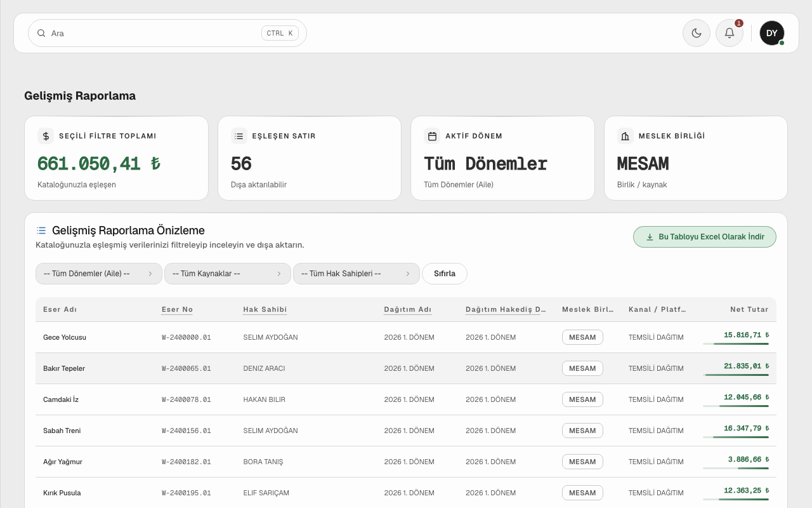Click the MESAM badge in Sabah Treni row
Image resolution: width=812 pixels, height=508 pixels.
pos(582,431)
